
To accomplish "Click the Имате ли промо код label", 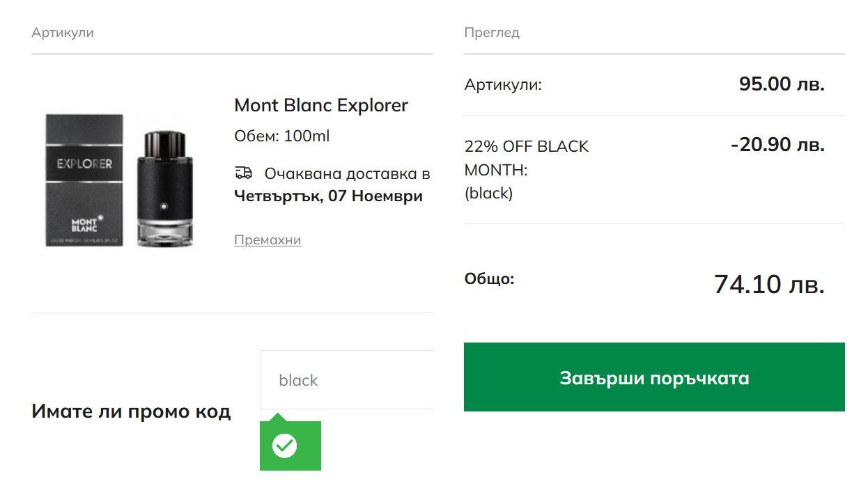I will pos(131,411).
